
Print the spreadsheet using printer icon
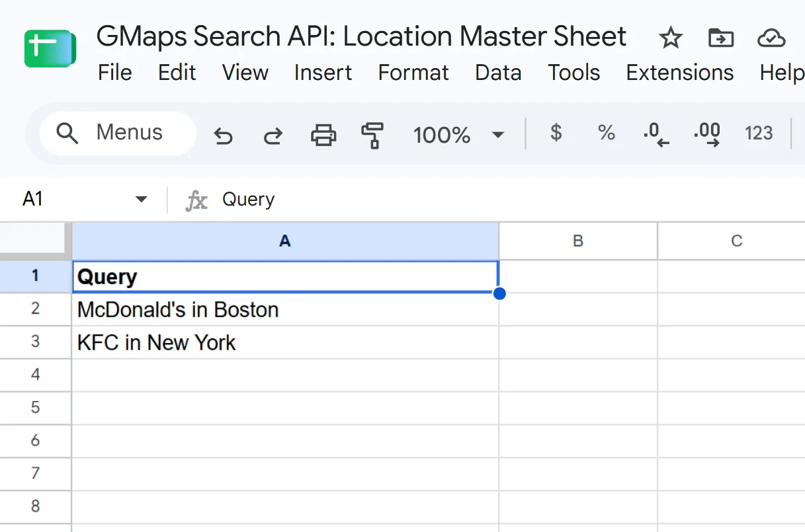323,135
